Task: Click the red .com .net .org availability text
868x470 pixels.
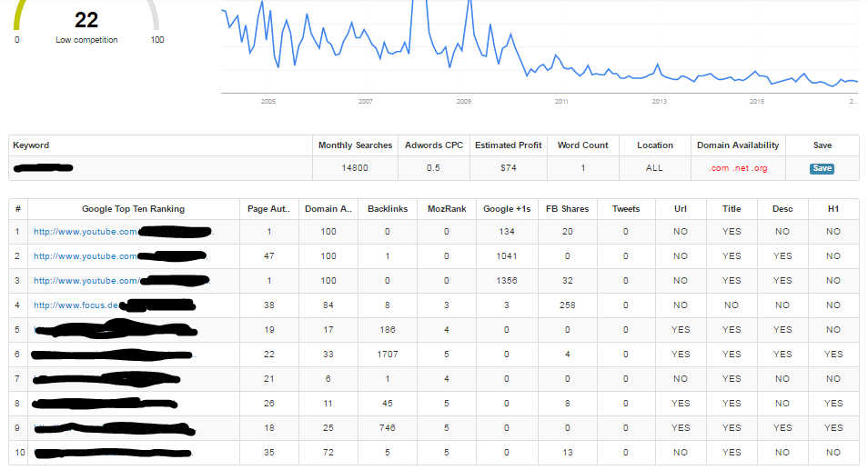Action: point(738,168)
